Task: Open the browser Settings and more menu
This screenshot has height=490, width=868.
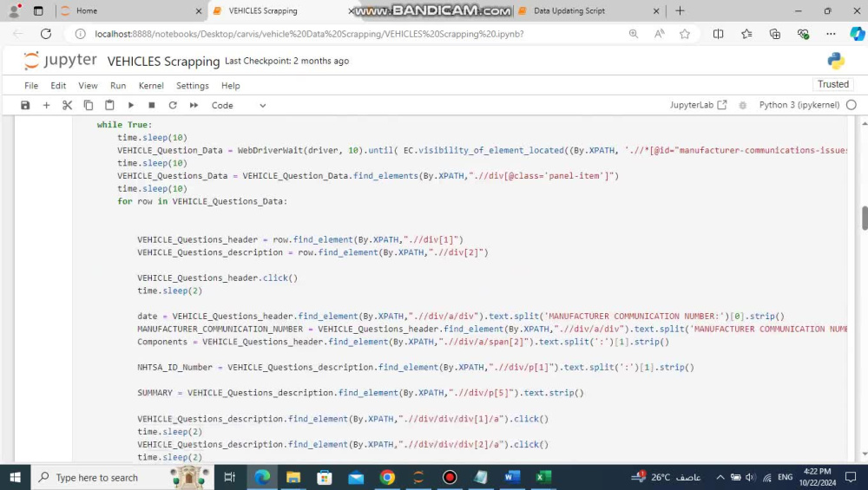Action: [x=831, y=34]
